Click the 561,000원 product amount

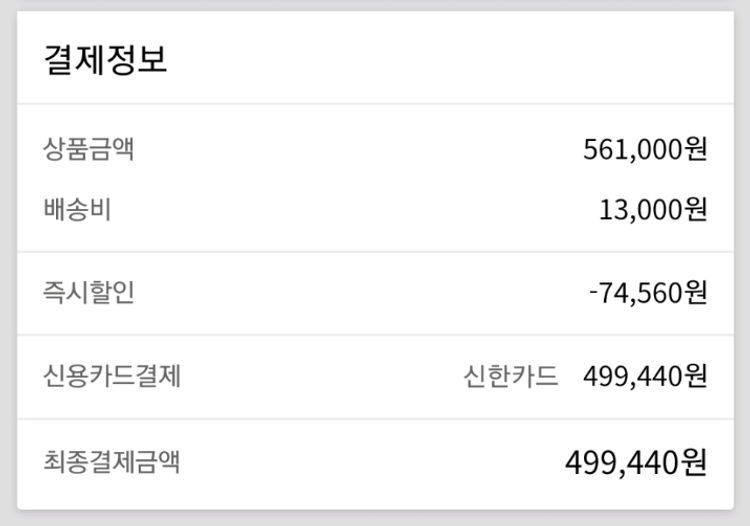point(645,150)
